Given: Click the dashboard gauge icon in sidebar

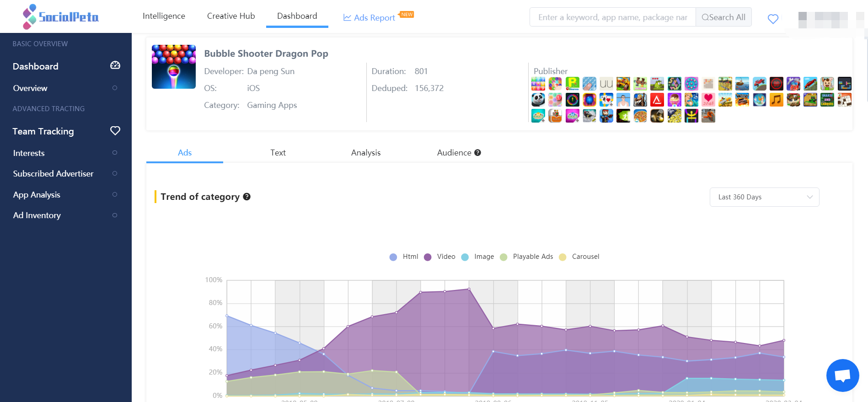Looking at the screenshot, I should (115, 65).
